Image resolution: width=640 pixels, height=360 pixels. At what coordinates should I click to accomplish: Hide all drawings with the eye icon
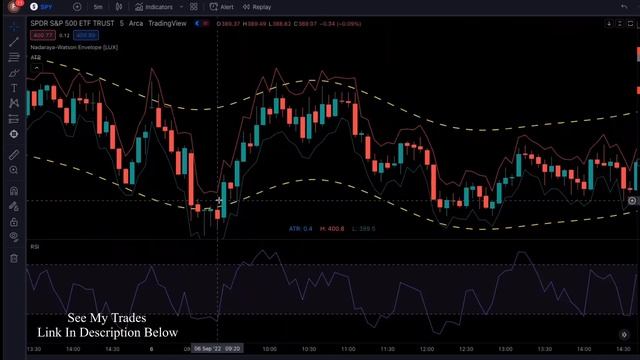[x=14, y=237]
